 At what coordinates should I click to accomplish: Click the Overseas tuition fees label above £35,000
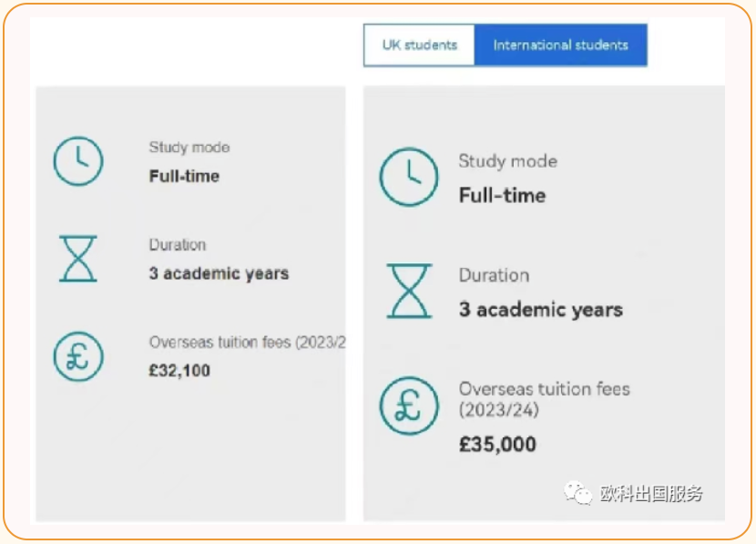coord(544,399)
